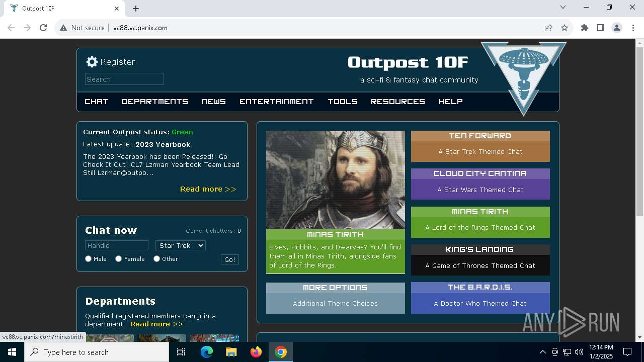Image resolution: width=644 pixels, height=362 pixels.
Task: Open the Chrome extensions puzzle icon
Action: (585, 28)
